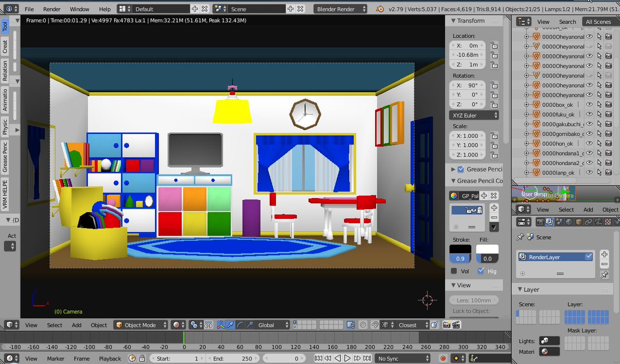Image resolution: width=620 pixels, height=364 pixels.
Task: Lock the X location transform value
Action: click(494, 45)
